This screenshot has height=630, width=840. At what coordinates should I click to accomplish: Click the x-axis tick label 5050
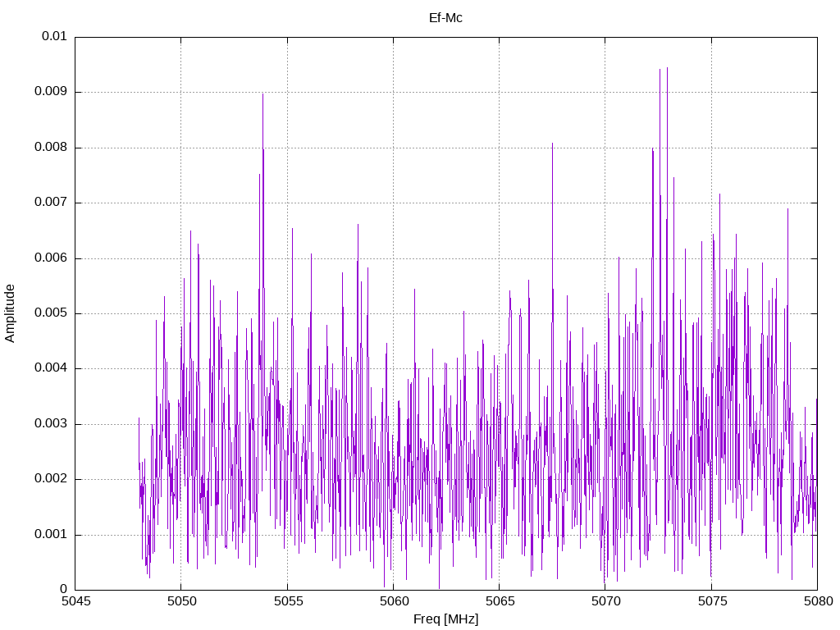tap(181, 601)
